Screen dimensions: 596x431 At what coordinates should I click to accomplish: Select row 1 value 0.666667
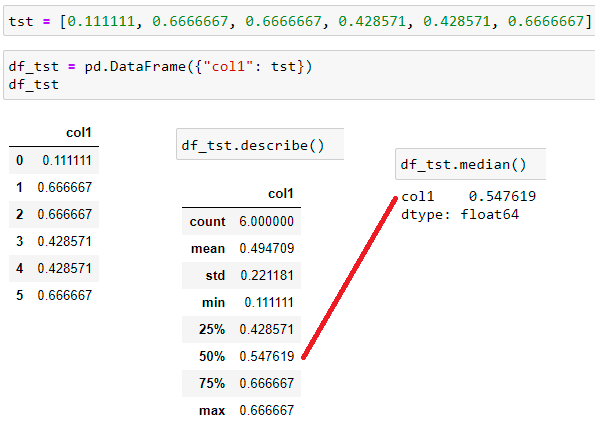(64, 187)
